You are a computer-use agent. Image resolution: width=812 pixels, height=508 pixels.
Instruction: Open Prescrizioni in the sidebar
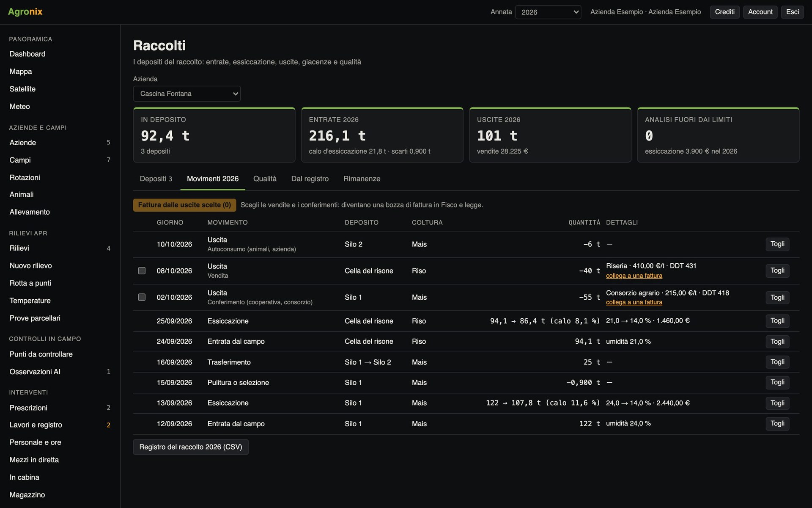coord(60,408)
